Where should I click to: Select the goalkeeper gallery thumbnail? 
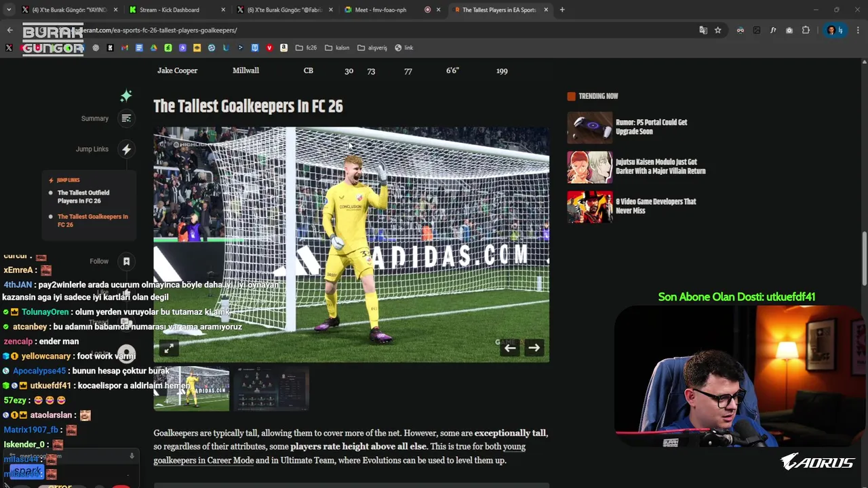pos(191,388)
